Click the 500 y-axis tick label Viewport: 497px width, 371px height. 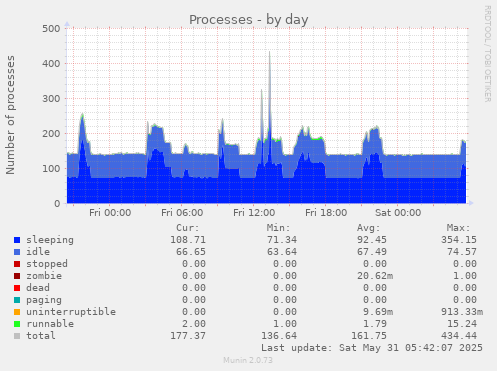click(51, 28)
